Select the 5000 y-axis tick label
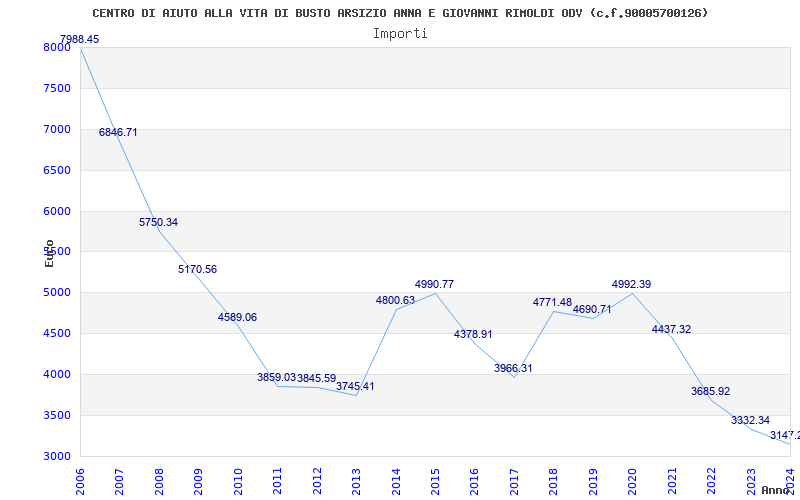 point(57,292)
